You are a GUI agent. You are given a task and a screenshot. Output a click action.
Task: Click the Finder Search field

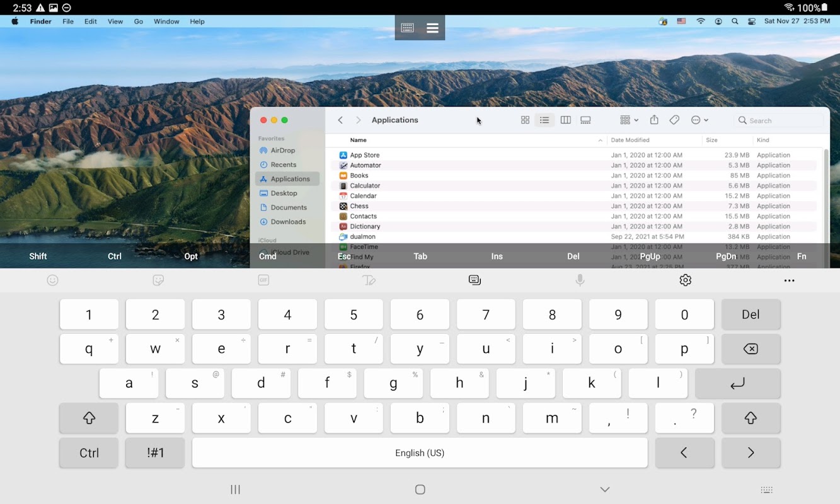[x=779, y=120]
